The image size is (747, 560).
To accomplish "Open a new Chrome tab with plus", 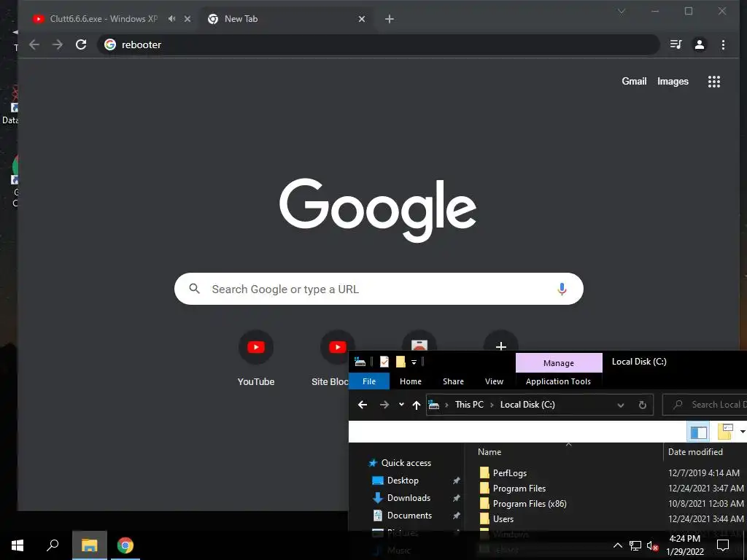I will click(390, 19).
